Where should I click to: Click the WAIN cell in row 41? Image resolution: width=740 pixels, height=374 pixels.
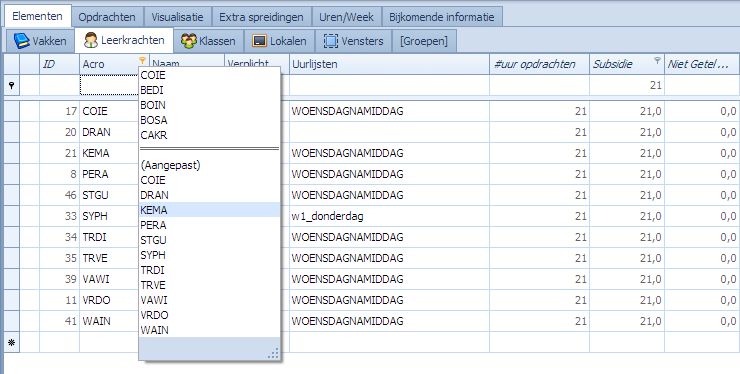coord(109,321)
